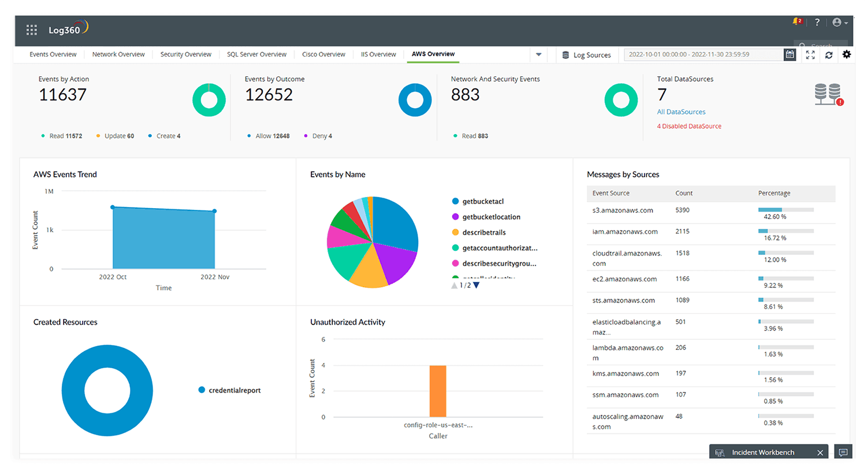Image resolution: width=868 pixels, height=474 pixels.
Task: Open dashboard settings gear icon
Action: pyautogui.click(x=847, y=54)
